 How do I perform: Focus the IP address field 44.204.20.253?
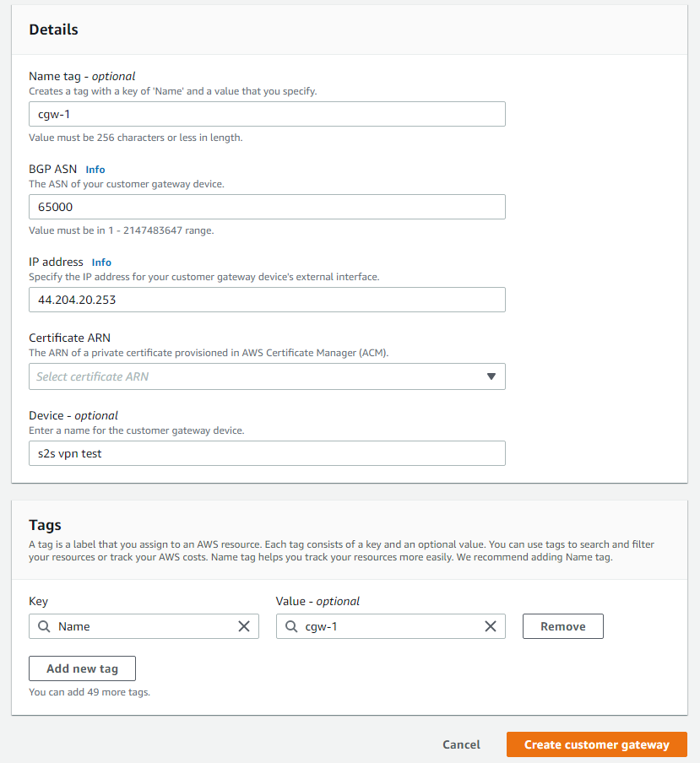[x=267, y=300]
